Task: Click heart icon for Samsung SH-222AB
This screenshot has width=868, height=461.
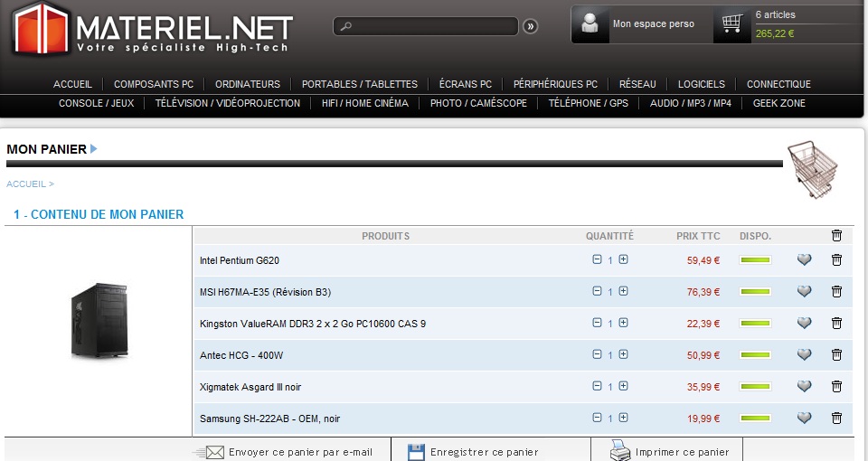Action: click(x=804, y=418)
